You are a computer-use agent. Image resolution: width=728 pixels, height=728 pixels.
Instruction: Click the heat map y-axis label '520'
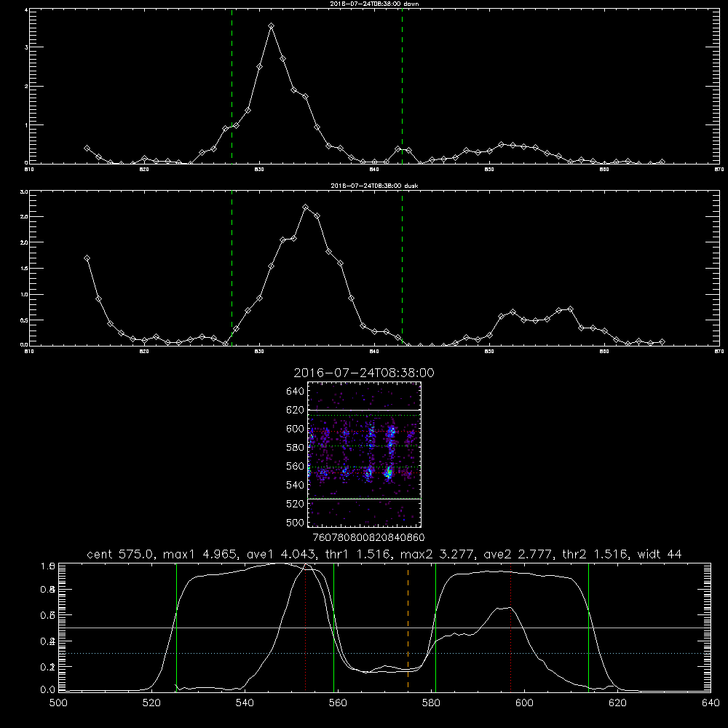point(296,505)
